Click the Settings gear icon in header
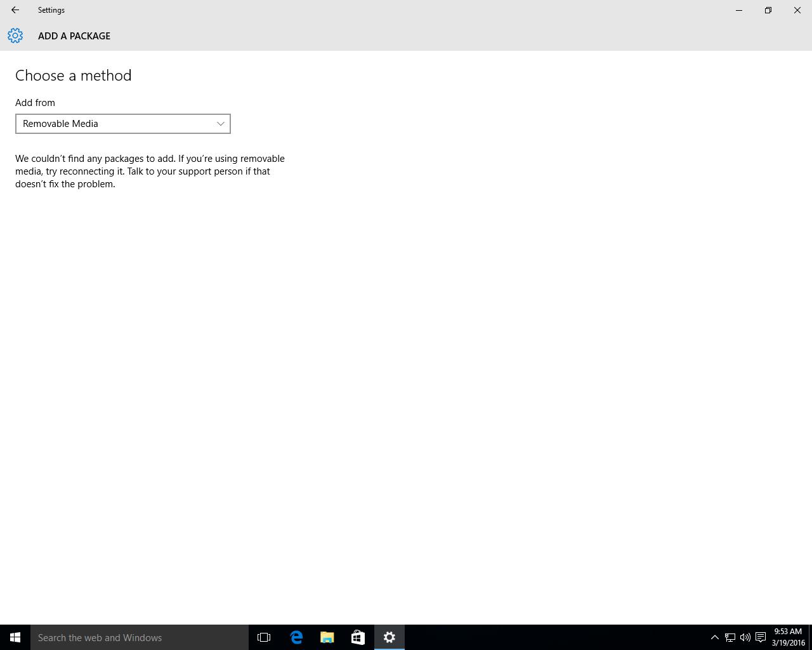This screenshot has width=812, height=650. [x=15, y=36]
